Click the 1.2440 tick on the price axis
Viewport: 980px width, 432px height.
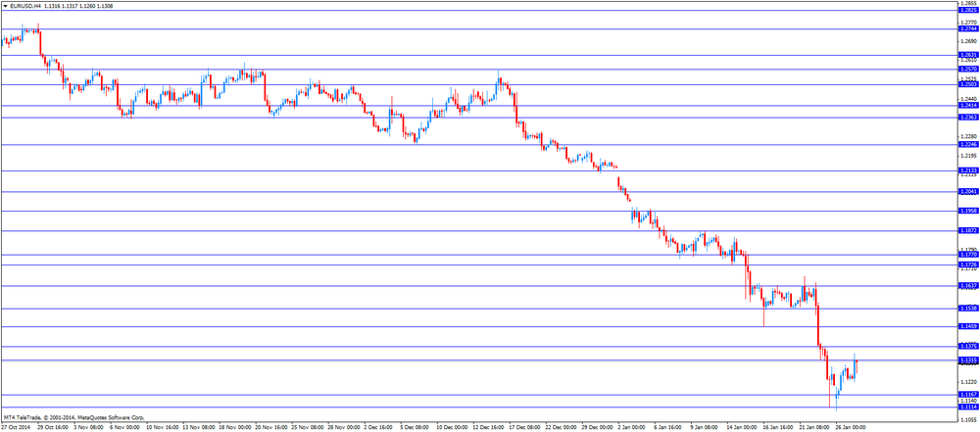click(969, 99)
